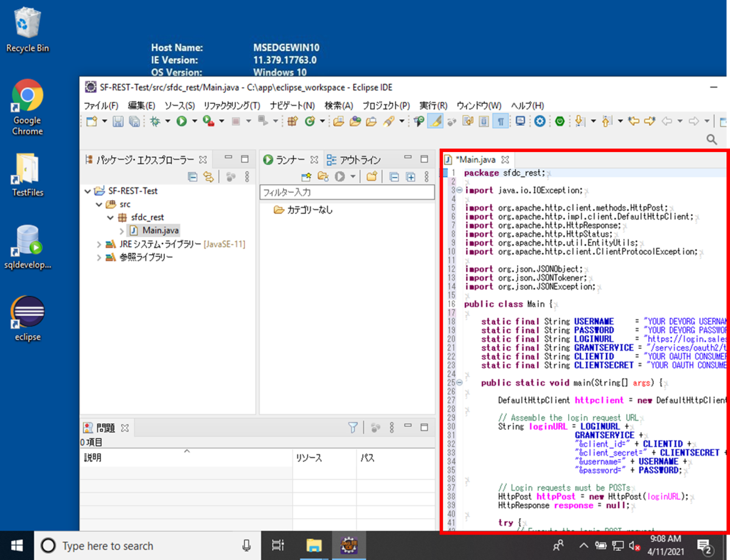Viewport: 730px width, 560px height.
Task: Click the blue monitor console icon
Action: coord(520,122)
